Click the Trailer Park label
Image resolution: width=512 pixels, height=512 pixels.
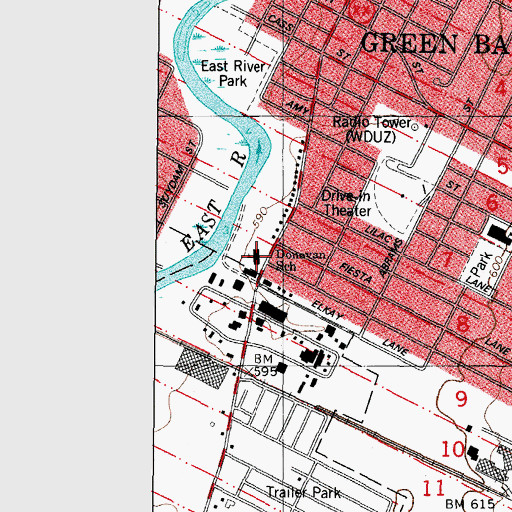tap(304, 493)
